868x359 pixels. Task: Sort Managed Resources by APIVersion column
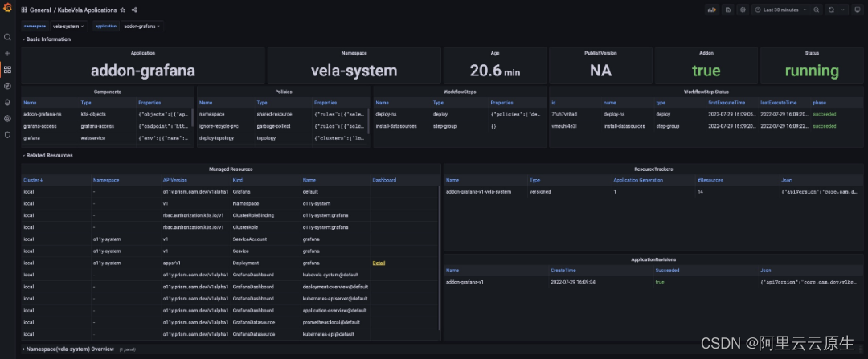click(174, 181)
